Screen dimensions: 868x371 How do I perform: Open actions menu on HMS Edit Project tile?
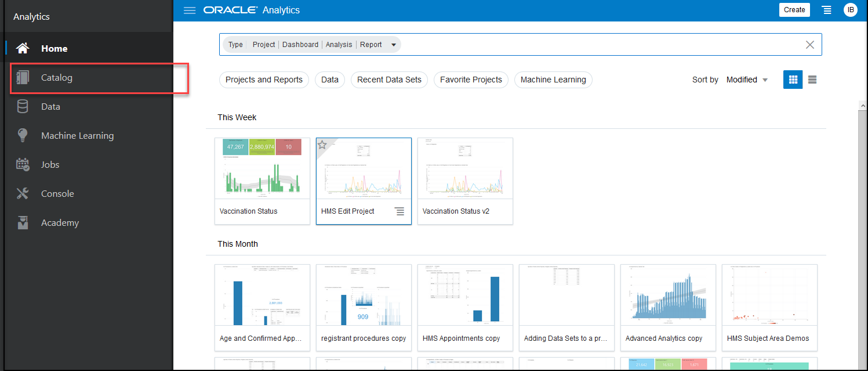coord(400,211)
